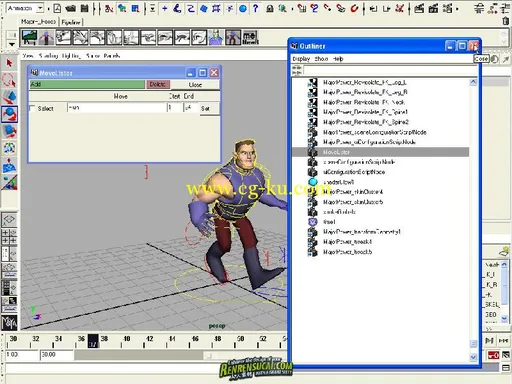The image size is (512, 384).
Task: Select the Soft Modification tool
Action: point(9,165)
